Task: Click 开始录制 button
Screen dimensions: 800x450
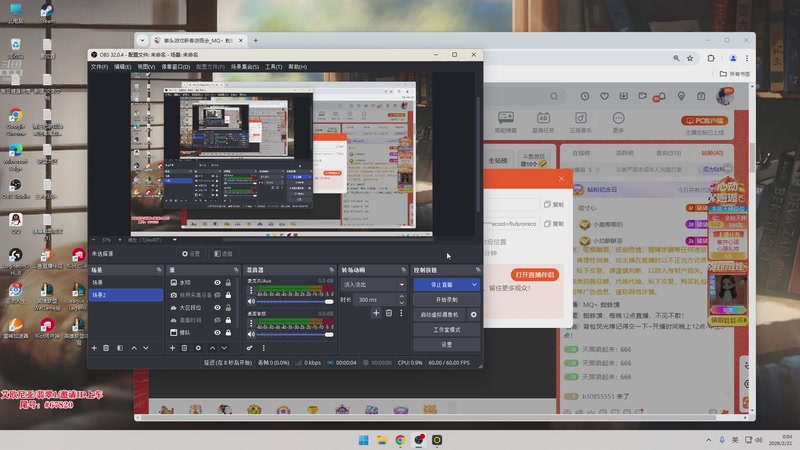Action: point(446,299)
